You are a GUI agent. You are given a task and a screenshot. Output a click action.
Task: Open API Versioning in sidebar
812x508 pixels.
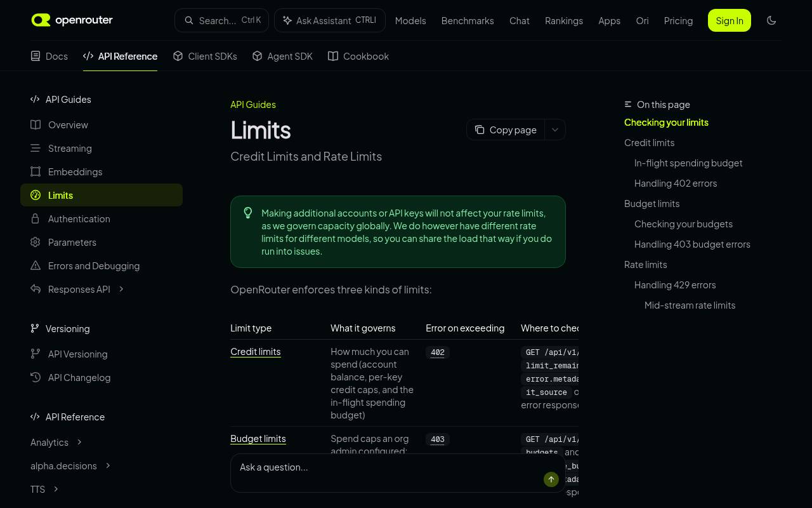point(101,354)
